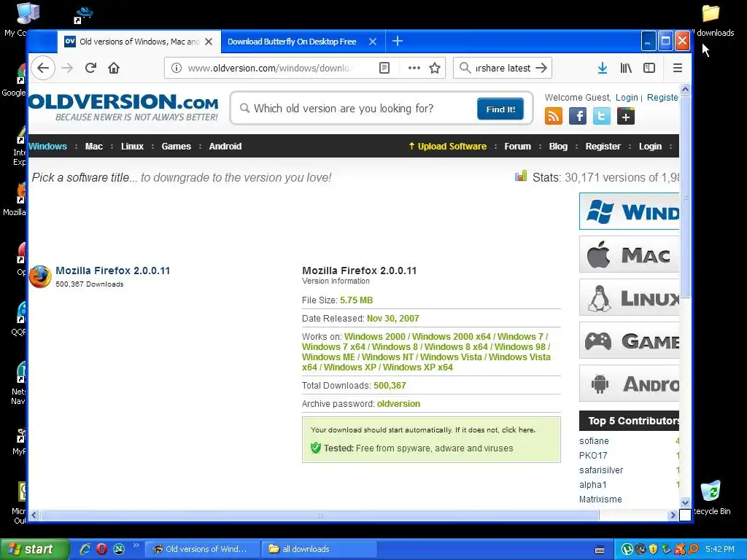Viewport: 747px width, 560px height.
Task: Show site information icon in address bar
Action: click(x=177, y=68)
